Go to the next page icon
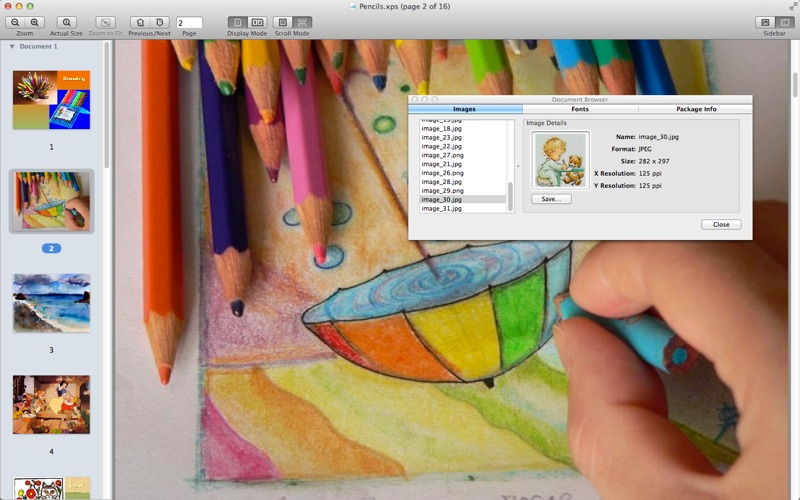The height and width of the screenshot is (500, 800). pyautogui.click(x=160, y=22)
